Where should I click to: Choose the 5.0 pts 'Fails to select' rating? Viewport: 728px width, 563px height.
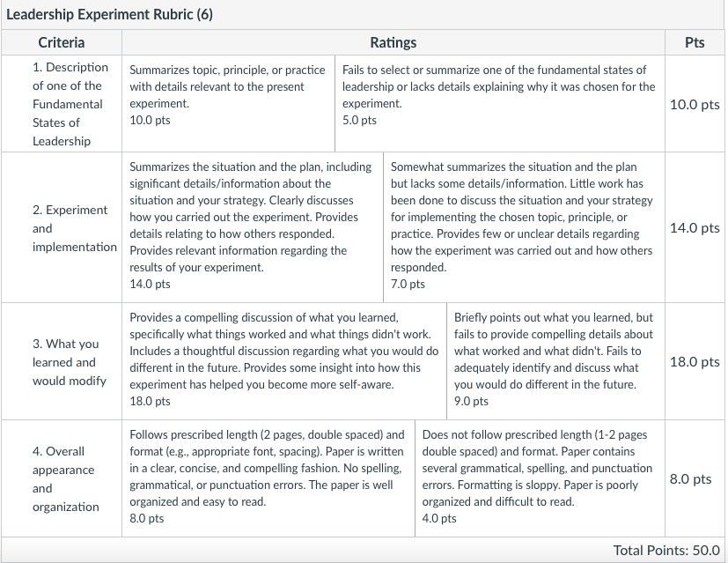click(500, 104)
